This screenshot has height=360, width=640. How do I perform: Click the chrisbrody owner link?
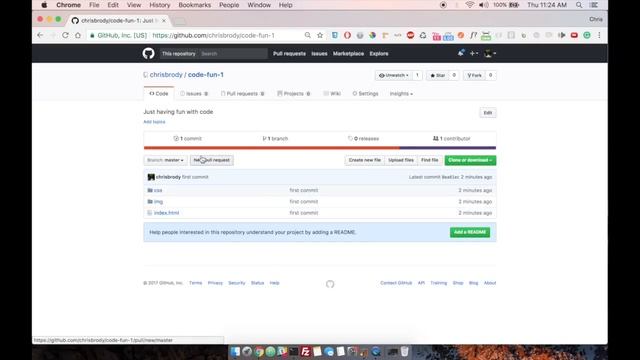[x=166, y=75]
